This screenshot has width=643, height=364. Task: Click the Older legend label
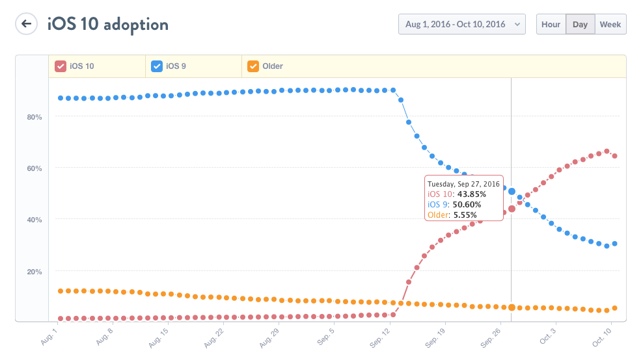[273, 66]
